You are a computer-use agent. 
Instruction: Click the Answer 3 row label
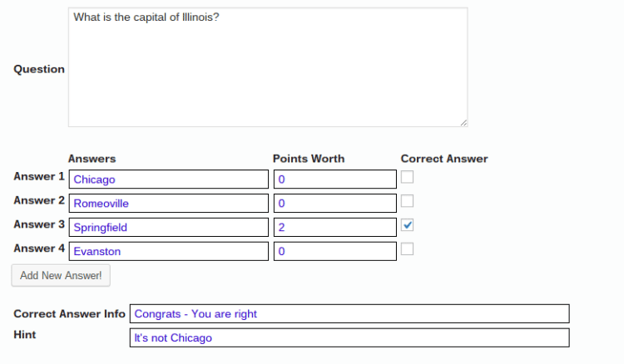pyautogui.click(x=39, y=224)
